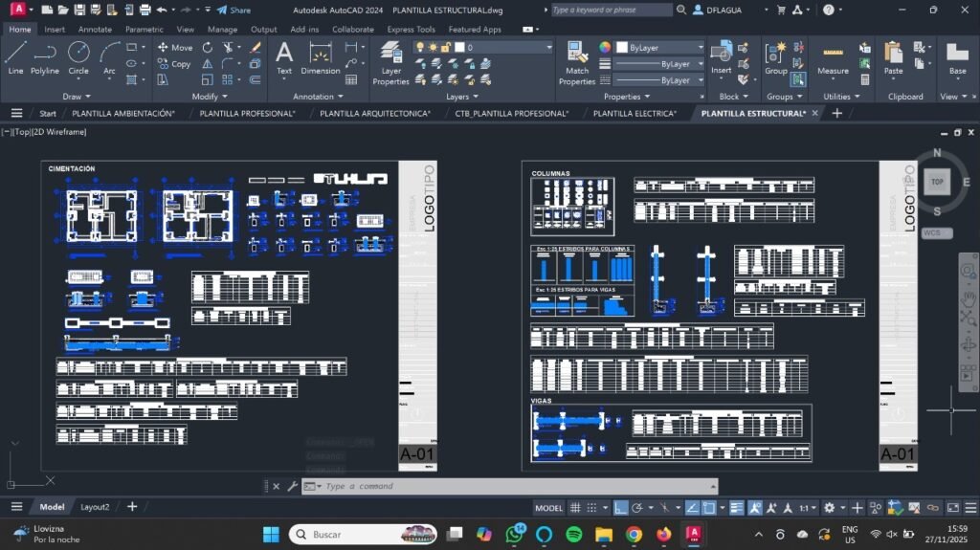Select the Dimension annotation tool
The width and height of the screenshot is (980, 550).
(320, 57)
